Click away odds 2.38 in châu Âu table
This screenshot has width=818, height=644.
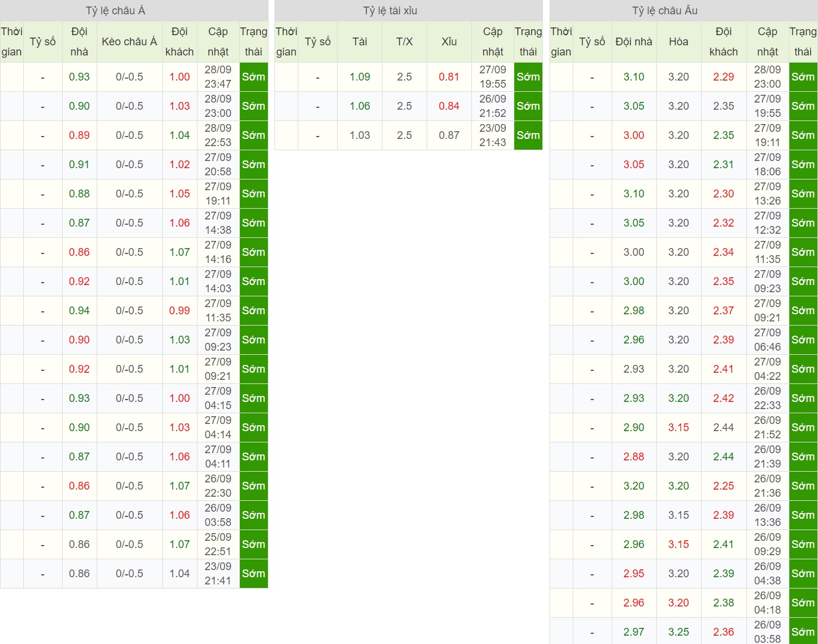[724, 603]
